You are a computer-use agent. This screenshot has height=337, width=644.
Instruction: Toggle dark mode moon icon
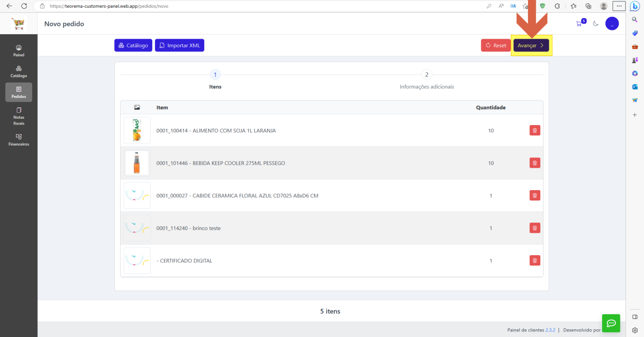tap(596, 24)
